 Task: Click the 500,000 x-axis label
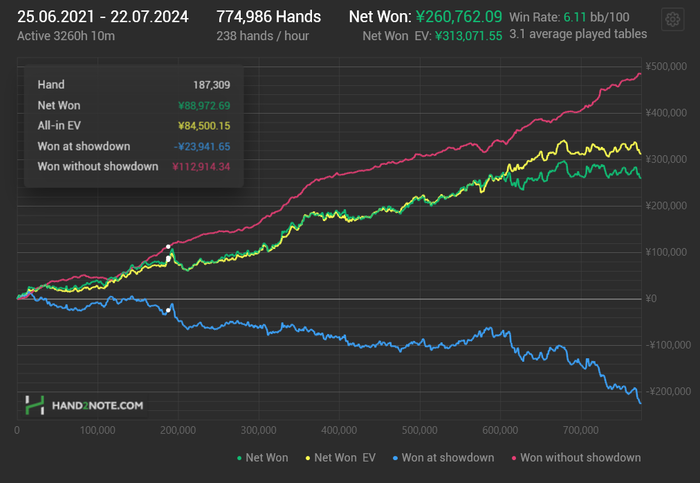[x=420, y=430]
